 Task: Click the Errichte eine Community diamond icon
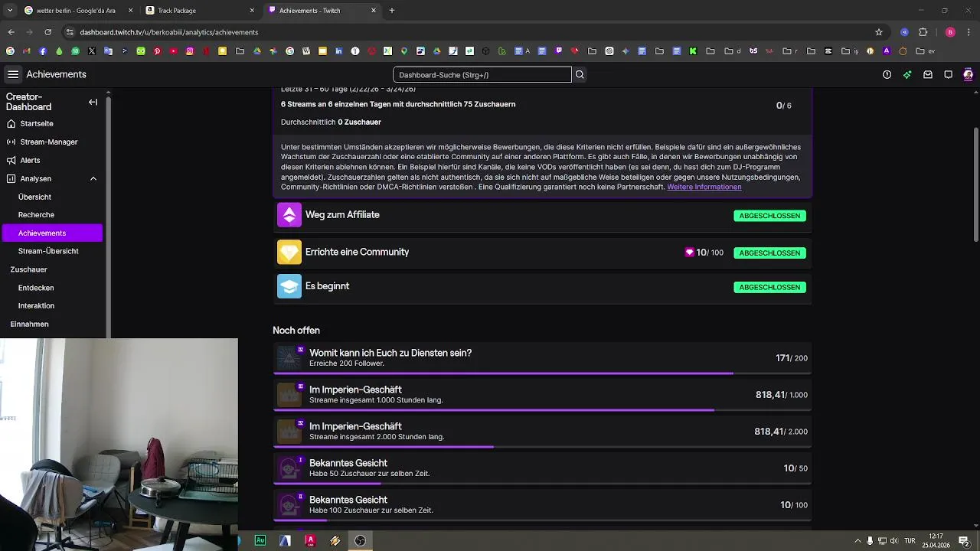[289, 252]
